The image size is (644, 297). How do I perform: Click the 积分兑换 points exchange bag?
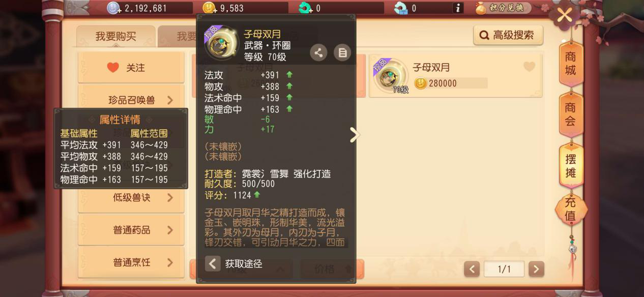(503, 8)
